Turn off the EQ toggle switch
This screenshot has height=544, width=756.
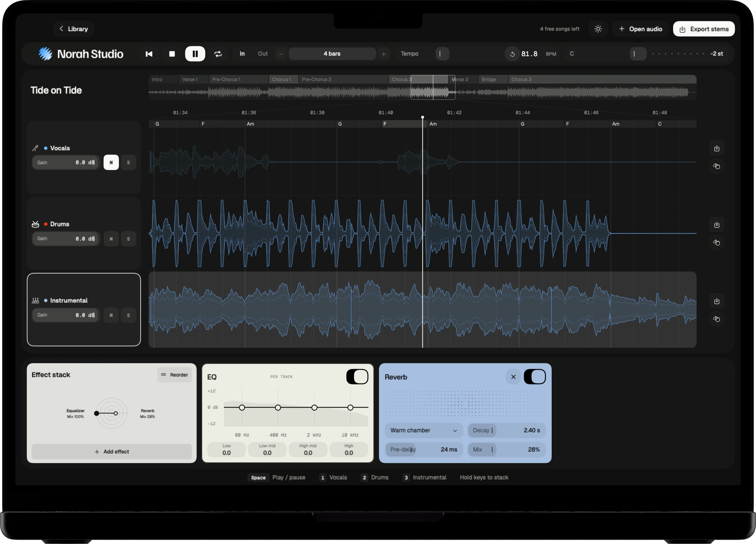tap(357, 377)
